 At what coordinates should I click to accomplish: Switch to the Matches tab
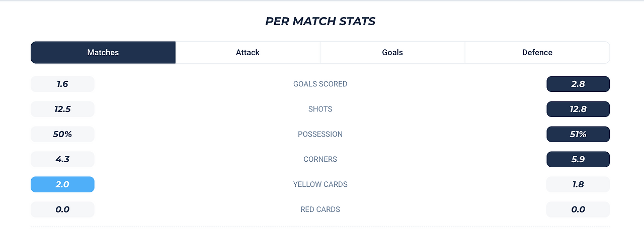[x=103, y=52]
